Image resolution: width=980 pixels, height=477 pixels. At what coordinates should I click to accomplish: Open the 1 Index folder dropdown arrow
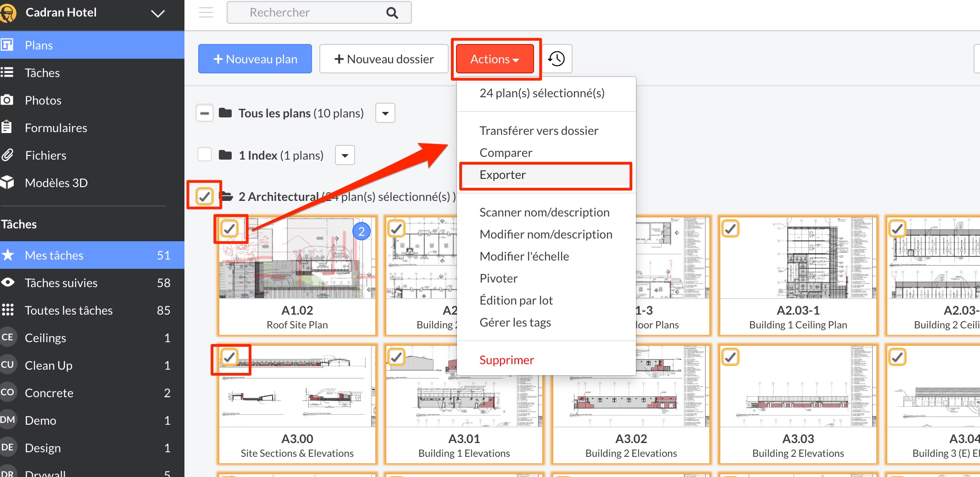pos(345,155)
